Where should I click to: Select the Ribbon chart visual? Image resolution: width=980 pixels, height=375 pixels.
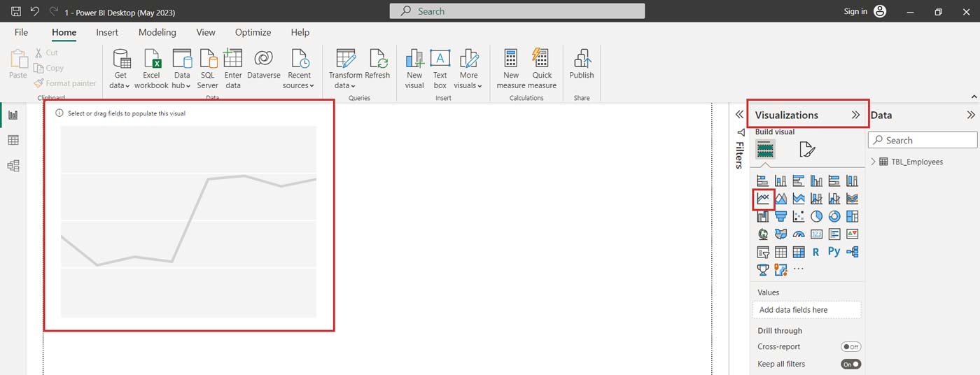[852, 199]
